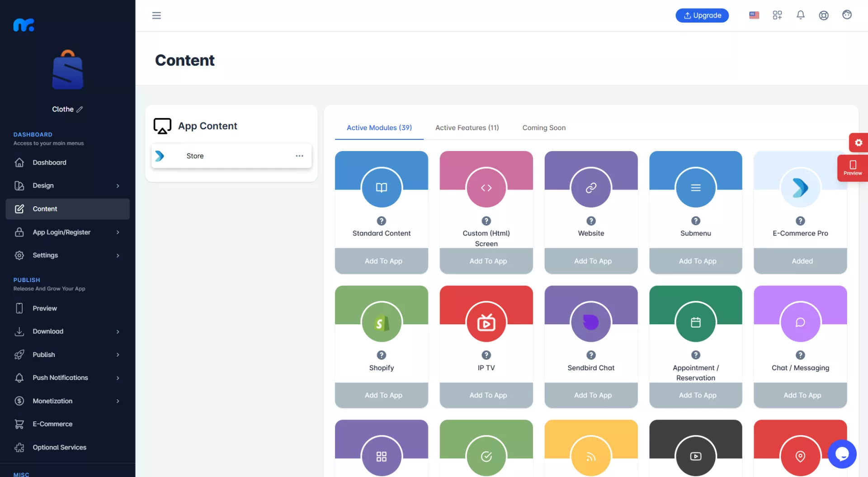
Task: Open the notifications bell icon
Action: tap(800, 15)
